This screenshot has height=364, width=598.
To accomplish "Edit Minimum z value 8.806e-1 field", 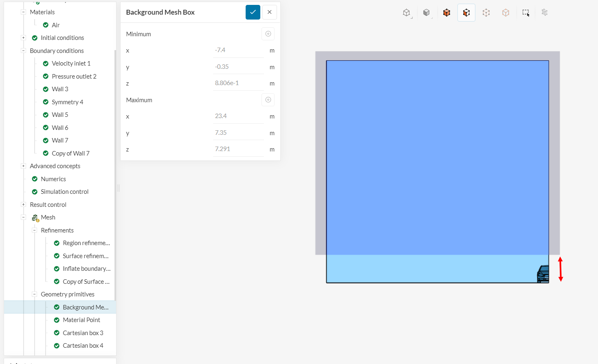I will (x=239, y=83).
